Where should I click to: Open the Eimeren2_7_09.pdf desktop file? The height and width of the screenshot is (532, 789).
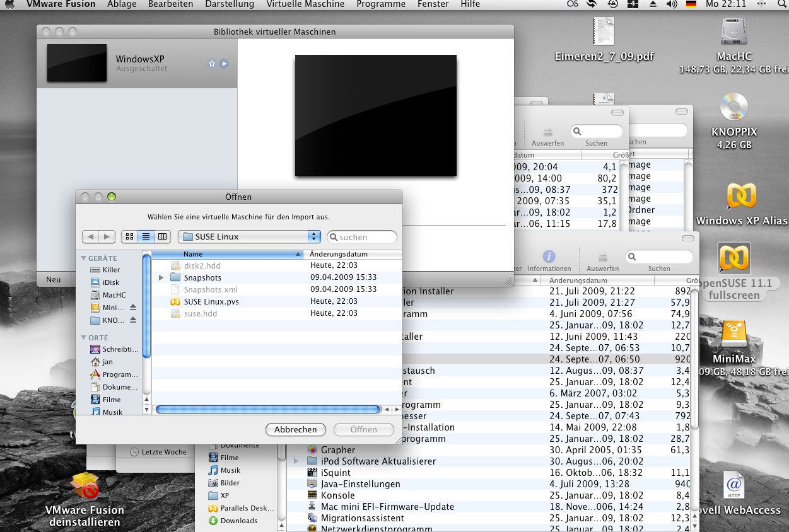pyautogui.click(x=604, y=39)
